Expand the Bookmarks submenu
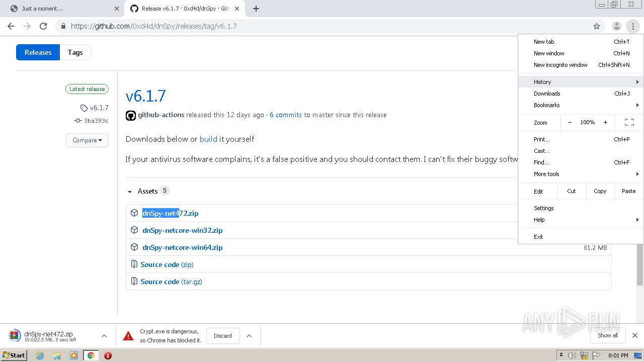Viewport: 644px width, 362px height. [581, 105]
